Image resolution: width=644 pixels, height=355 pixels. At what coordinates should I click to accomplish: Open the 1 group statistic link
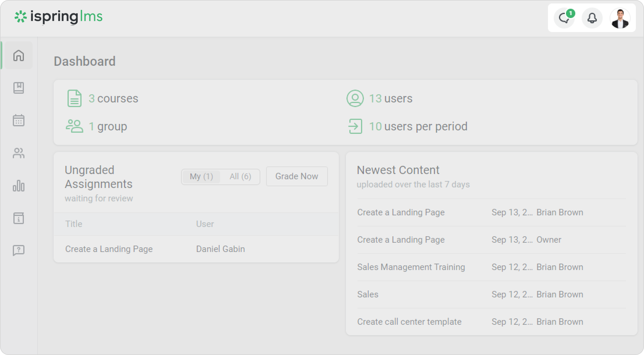coord(108,126)
